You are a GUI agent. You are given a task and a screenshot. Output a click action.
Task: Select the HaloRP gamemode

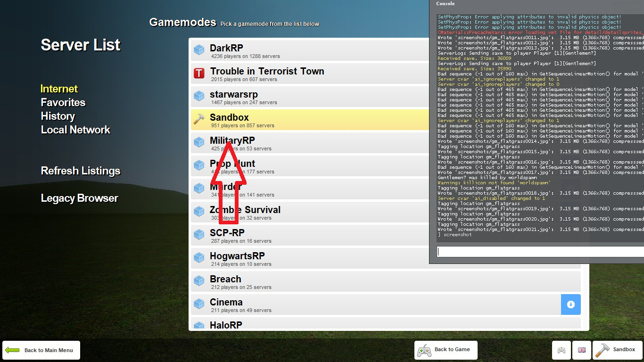point(386,323)
